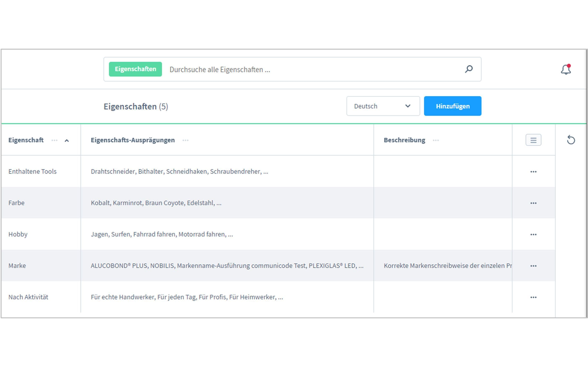The width and height of the screenshot is (588, 367).
Task: Refresh the table using the reset icon
Action: pyautogui.click(x=571, y=140)
